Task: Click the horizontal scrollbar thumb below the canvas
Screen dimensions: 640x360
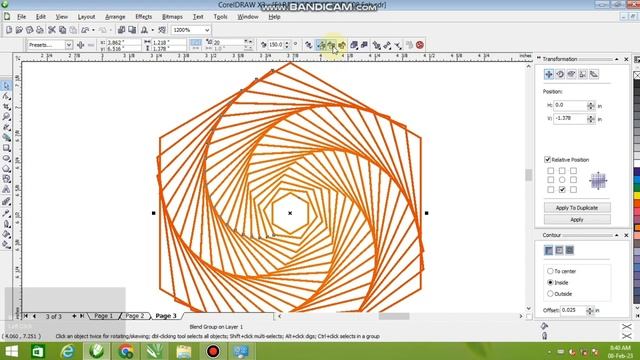Action: [x=394, y=316]
